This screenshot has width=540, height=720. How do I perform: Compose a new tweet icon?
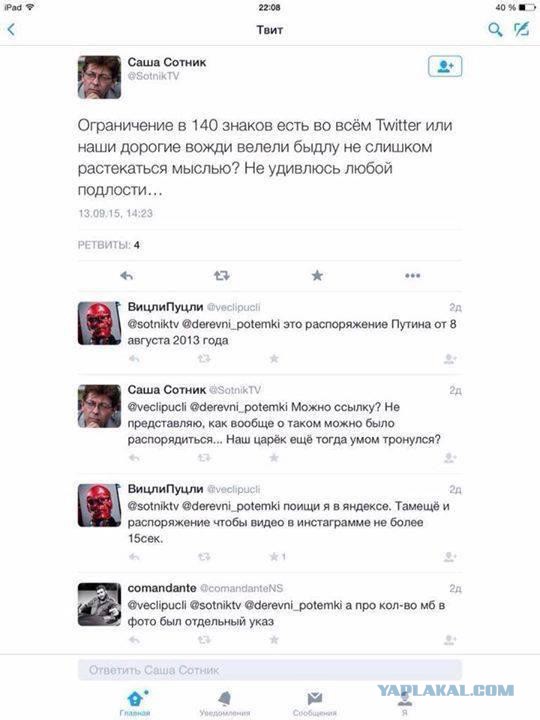pyautogui.click(x=522, y=29)
